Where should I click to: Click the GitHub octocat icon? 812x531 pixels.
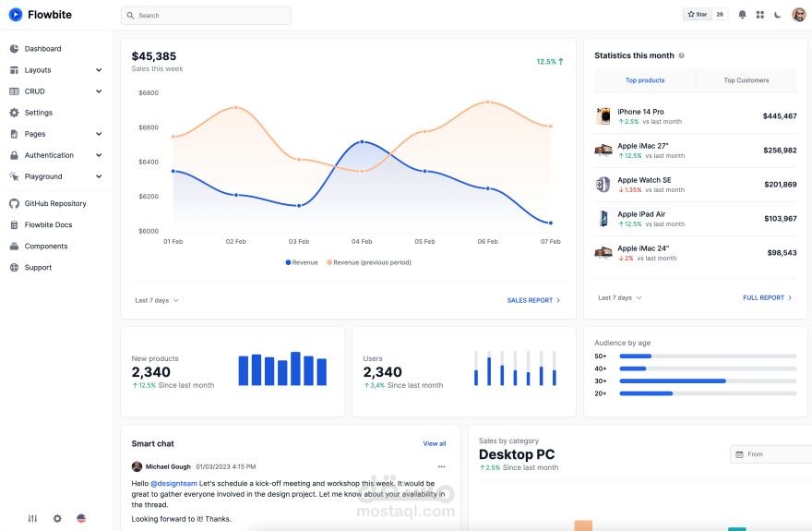(14, 203)
